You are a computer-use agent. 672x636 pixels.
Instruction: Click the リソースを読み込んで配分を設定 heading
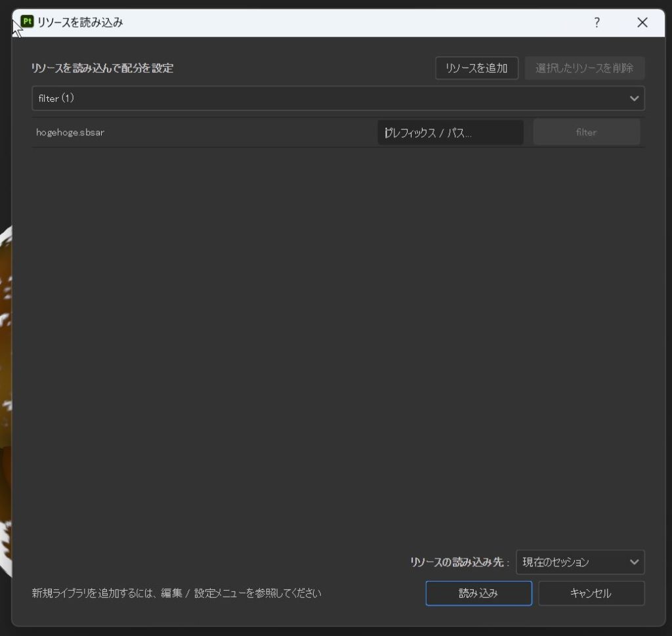tap(102, 68)
